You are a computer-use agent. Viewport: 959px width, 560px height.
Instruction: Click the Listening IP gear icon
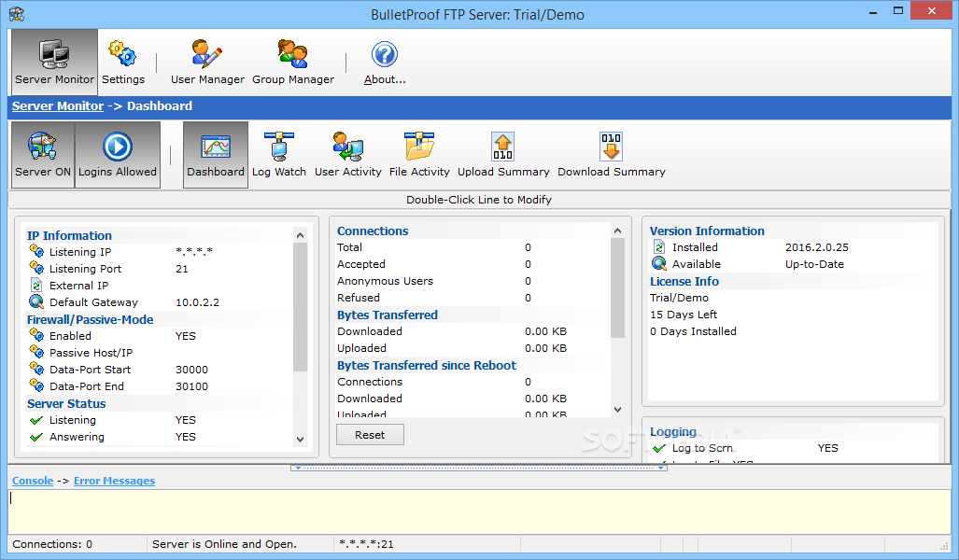point(36,251)
